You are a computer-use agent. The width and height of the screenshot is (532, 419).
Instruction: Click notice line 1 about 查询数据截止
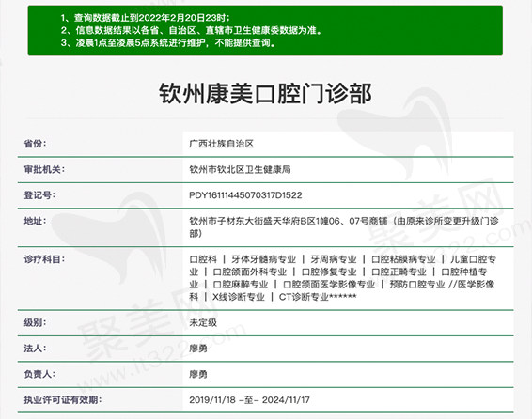click(x=146, y=18)
